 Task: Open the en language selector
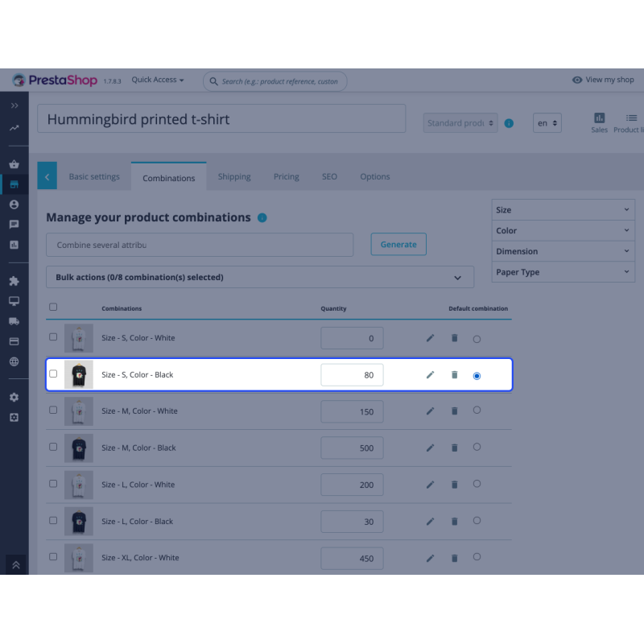coord(547,123)
